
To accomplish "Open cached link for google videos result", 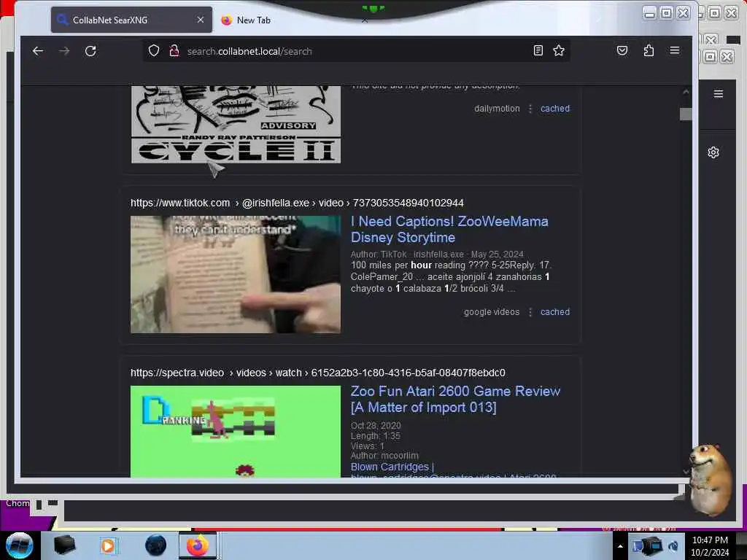I will (555, 312).
